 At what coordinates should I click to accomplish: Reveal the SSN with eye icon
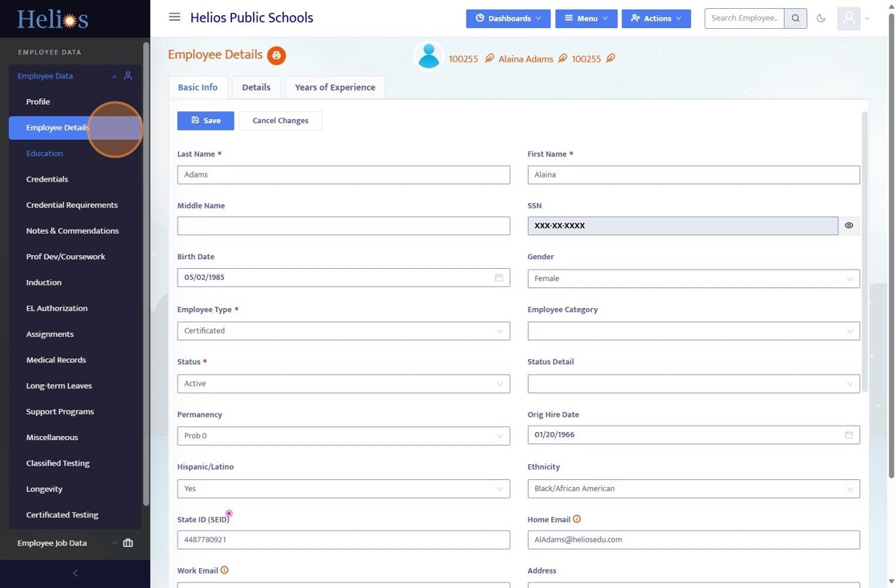(x=849, y=226)
